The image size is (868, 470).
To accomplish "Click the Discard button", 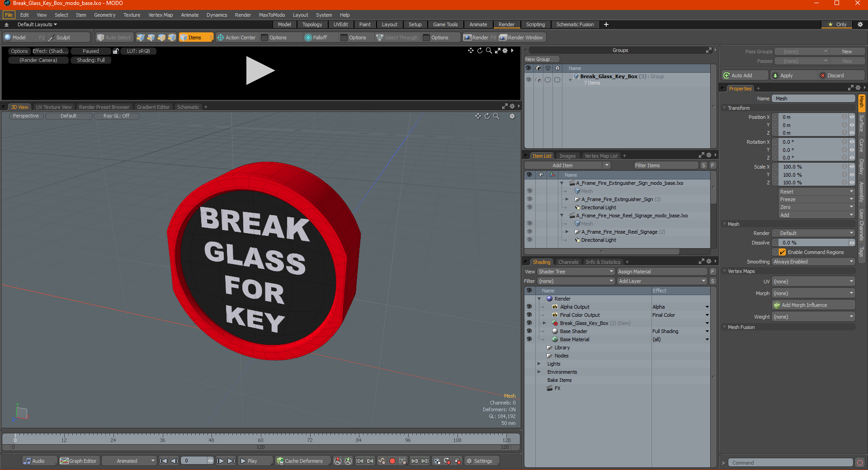I will [x=842, y=75].
